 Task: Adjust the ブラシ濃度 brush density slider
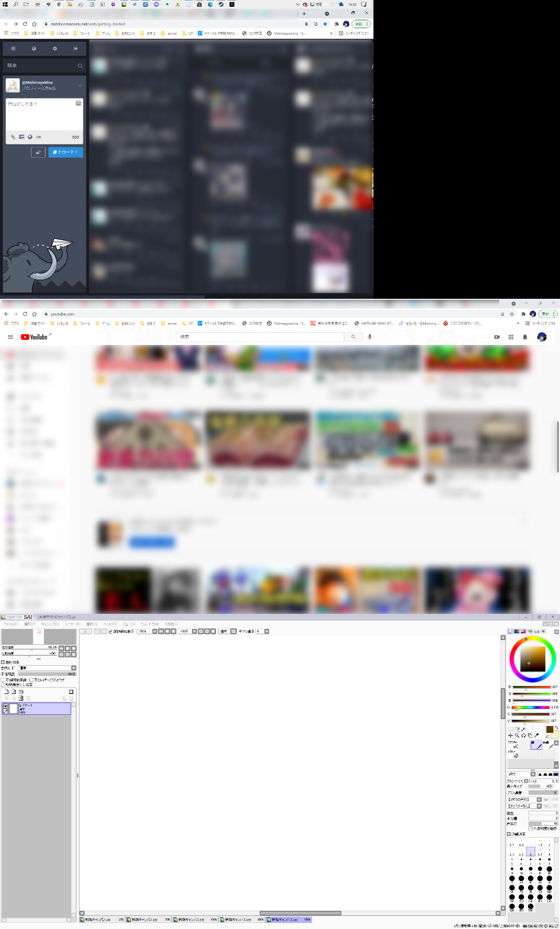coord(544,793)
